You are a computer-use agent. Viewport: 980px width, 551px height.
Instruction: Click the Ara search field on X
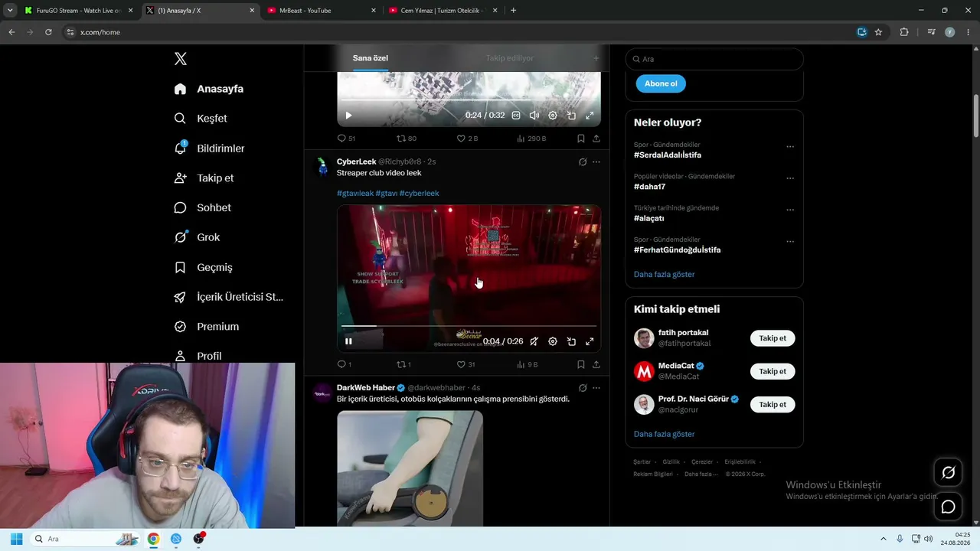(x=714, y=59)
